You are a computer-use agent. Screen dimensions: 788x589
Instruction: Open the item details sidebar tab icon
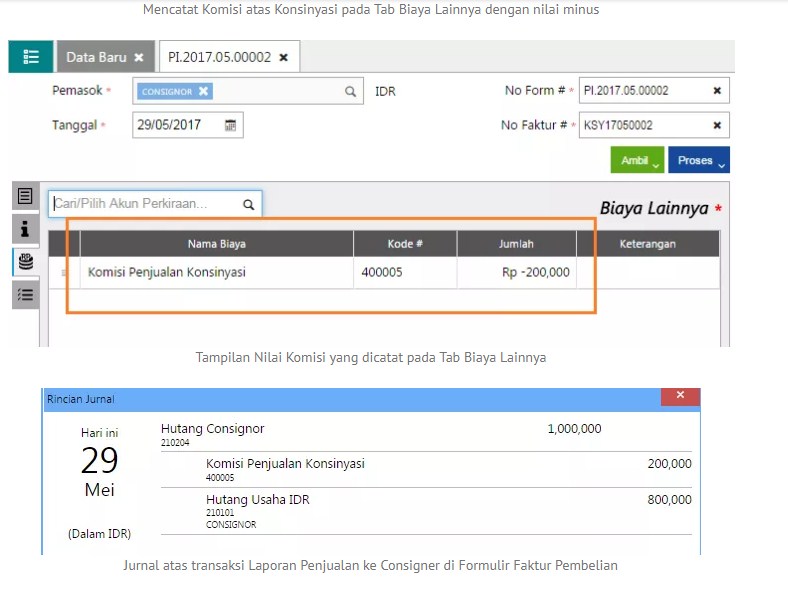pos(25,196)
